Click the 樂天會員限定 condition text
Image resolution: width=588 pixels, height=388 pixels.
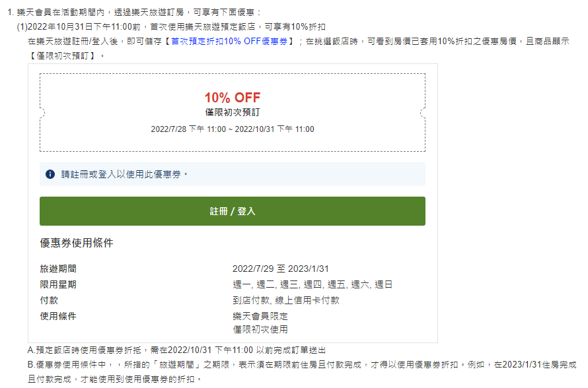coord(260,316)
